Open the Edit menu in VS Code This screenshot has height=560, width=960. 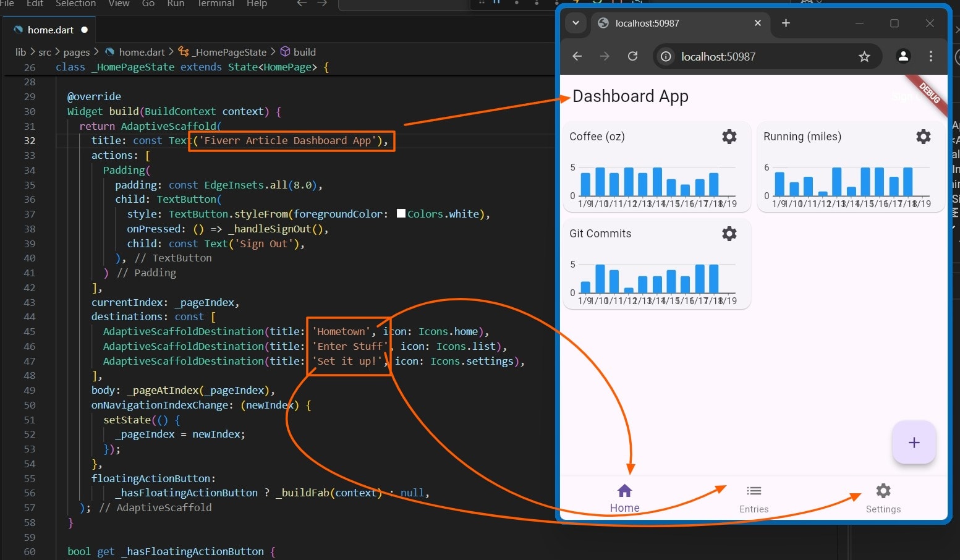(x=35, y=4)
